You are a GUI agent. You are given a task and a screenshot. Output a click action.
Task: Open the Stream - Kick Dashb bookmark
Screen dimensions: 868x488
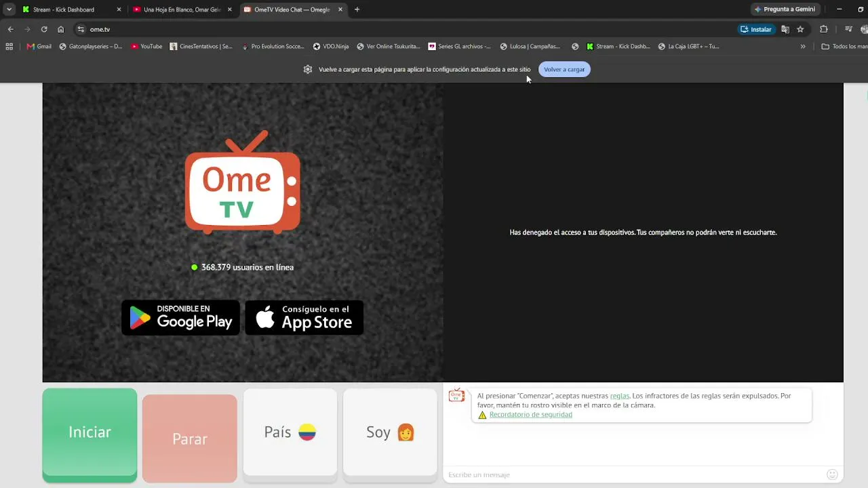[618, 47]
